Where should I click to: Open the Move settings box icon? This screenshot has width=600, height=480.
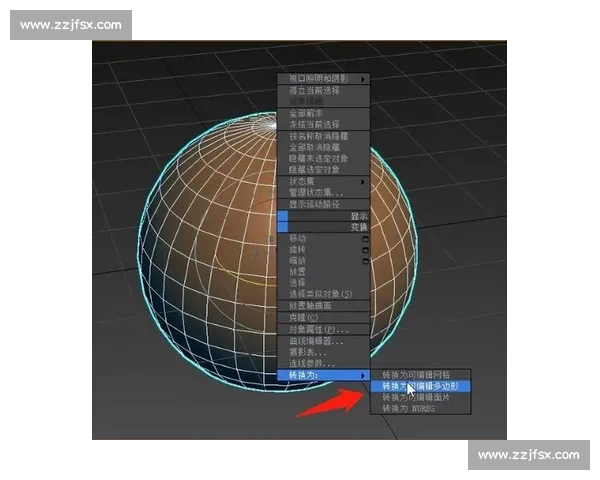tap(365, 238)
